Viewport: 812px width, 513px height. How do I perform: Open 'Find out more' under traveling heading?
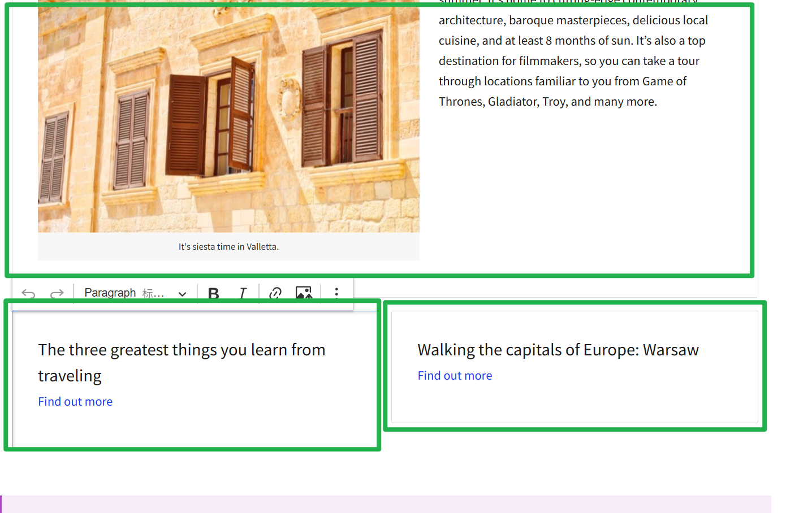click(x=75, y=402)
